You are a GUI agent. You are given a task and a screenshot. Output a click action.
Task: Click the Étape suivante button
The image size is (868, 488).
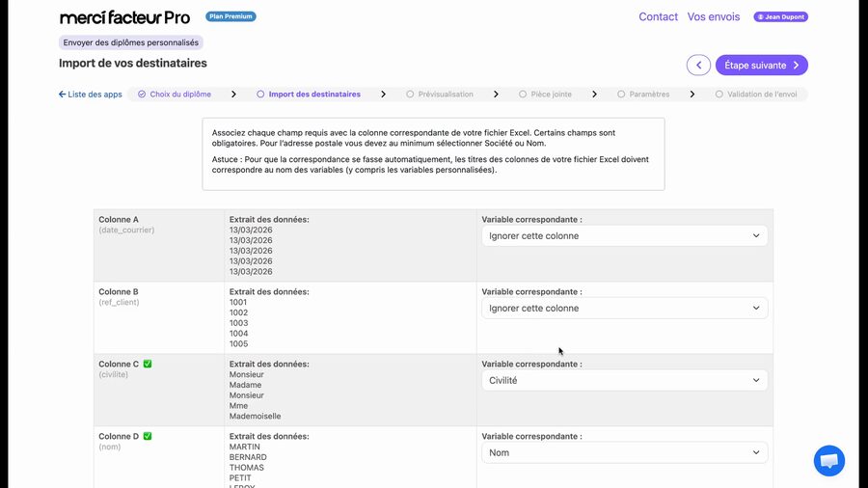tap(761, 66)
